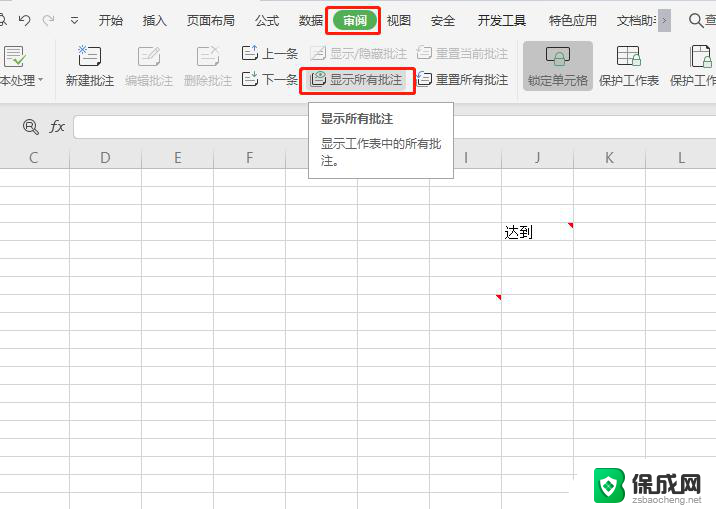The height and width of the screenshot is (509, 716).
Task: Open the quick access toolbar customize dropdown
Action: tap(74, 21)
